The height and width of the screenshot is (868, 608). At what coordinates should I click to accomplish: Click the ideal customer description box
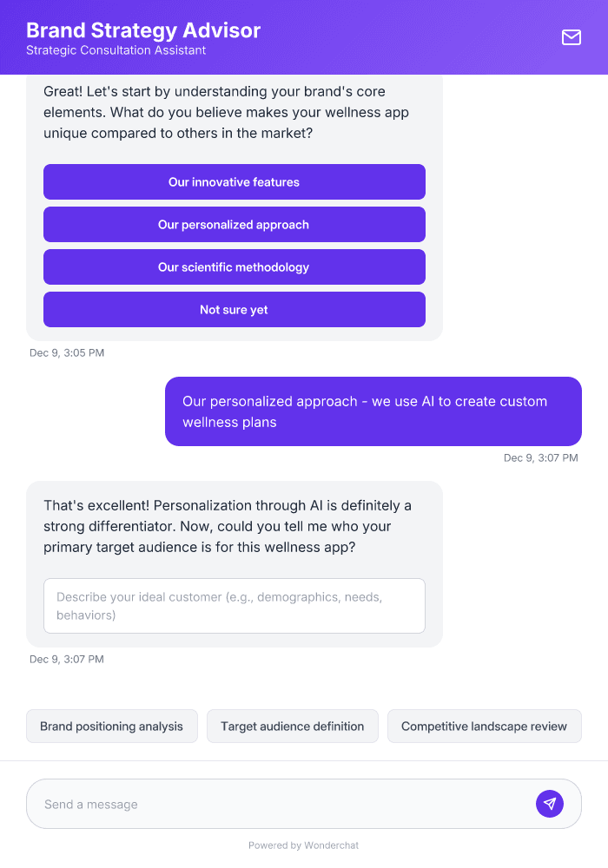235,605
